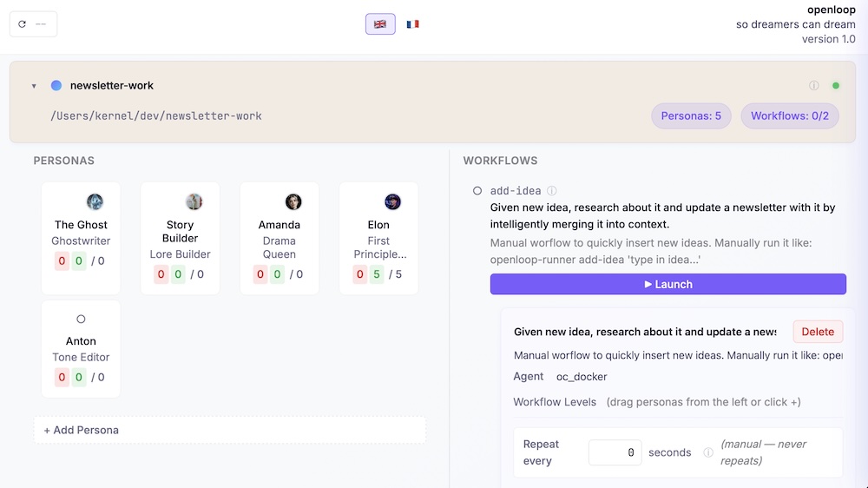Viewport: 868px width, 488px height.
Task: Click Amanda's green success counter
Action: coord(278,274)
